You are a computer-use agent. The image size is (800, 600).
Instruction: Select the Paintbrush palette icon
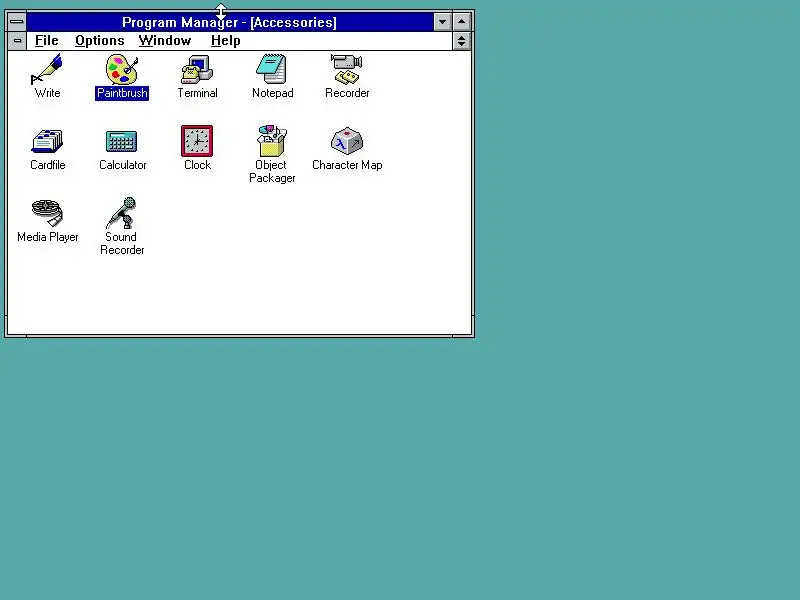pyautogui.click(x=122, y=69)
